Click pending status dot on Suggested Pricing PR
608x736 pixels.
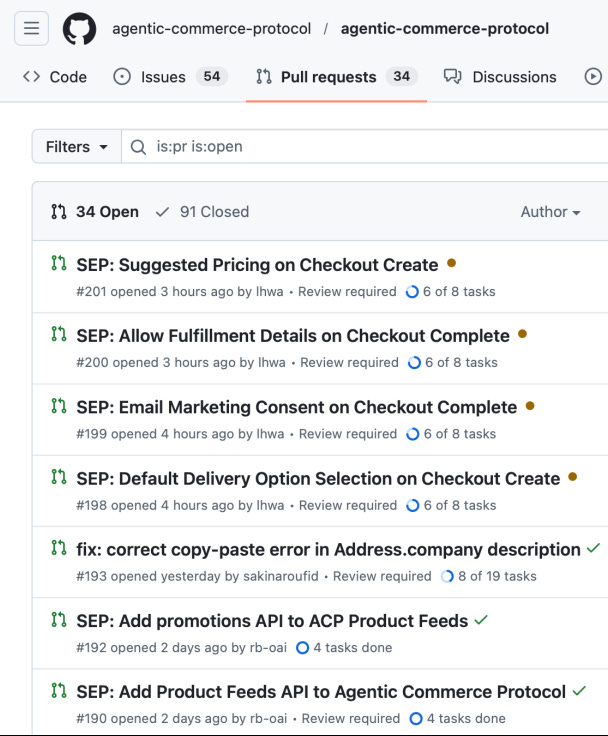click(452, 263)
